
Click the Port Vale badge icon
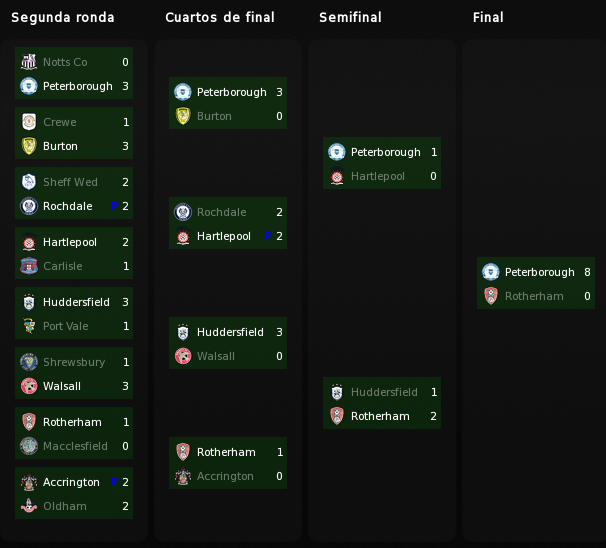[x=29, y=326]
